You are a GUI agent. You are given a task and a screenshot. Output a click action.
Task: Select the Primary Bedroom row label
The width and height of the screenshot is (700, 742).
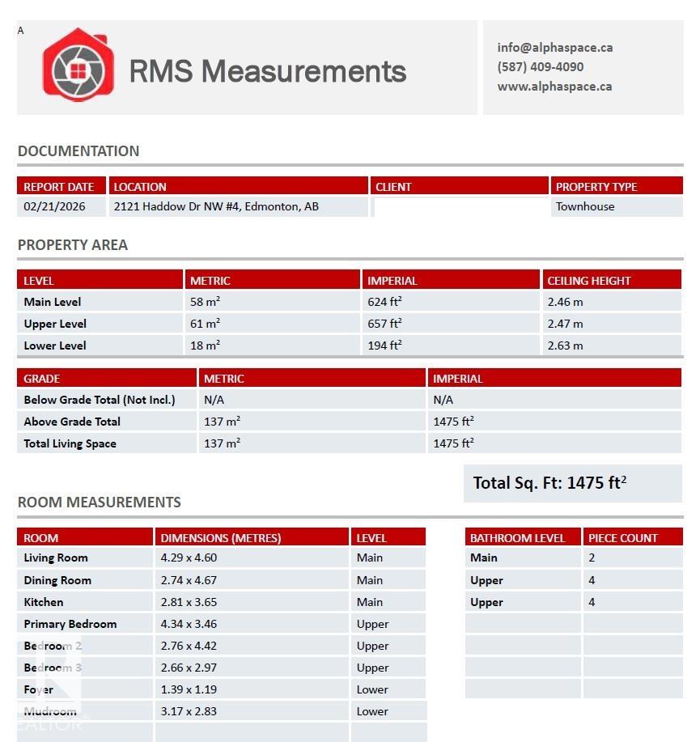pos(70,624)
